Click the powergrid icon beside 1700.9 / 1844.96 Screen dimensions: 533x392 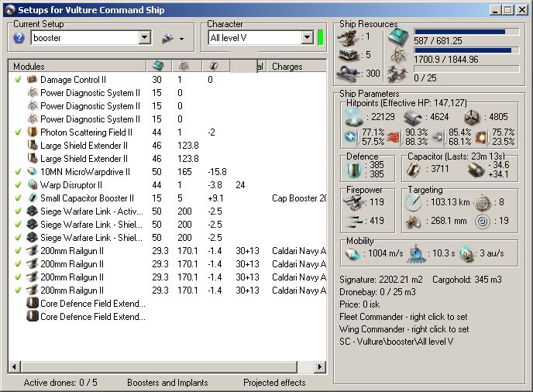[x=398, y=55]
